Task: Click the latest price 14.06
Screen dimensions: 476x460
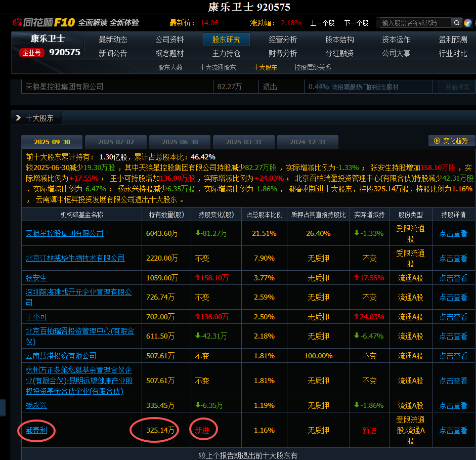Action: pyautogui.click(x=209, y=23)
